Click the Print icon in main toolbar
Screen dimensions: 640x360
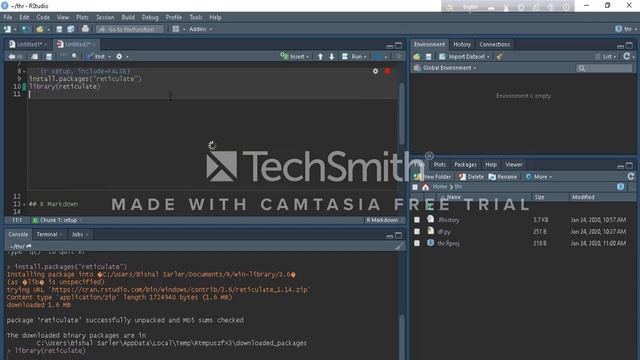click(85, 29)
